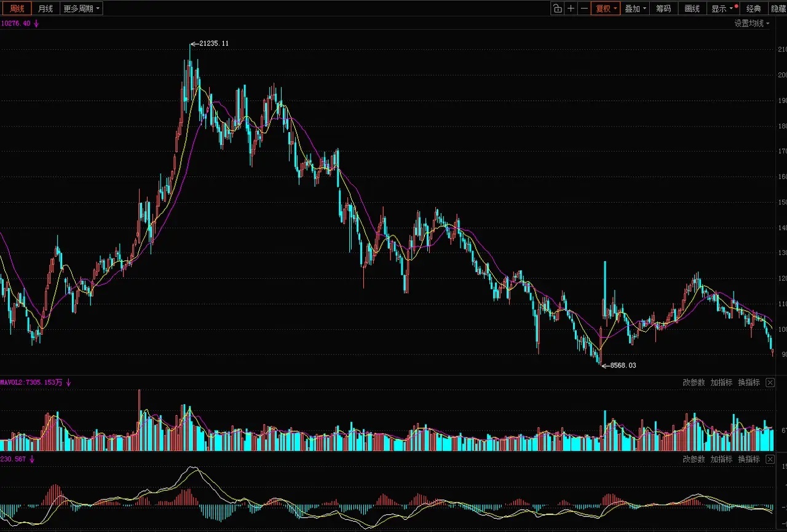Click the 隐藏 hide button
Screen dimensions: 787x532
tap(778, 9)
